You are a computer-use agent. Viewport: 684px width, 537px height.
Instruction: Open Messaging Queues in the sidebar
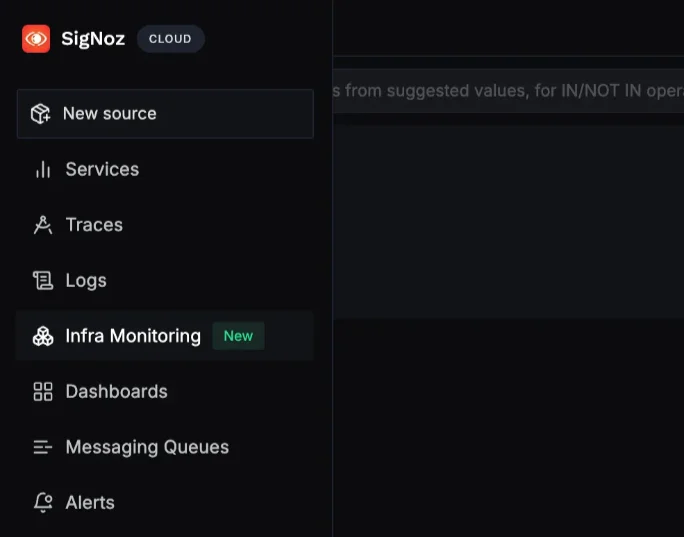pos(165,447)
